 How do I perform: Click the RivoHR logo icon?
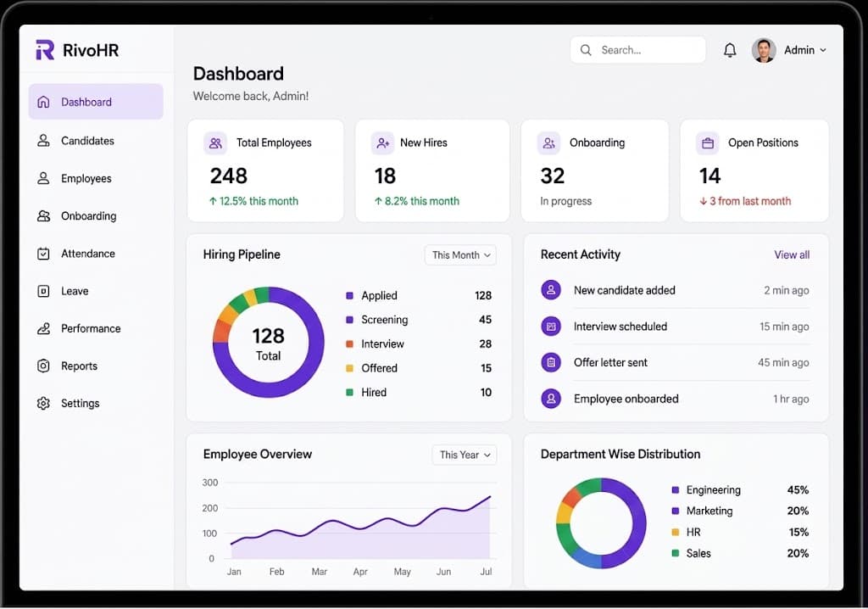(45, 50)
